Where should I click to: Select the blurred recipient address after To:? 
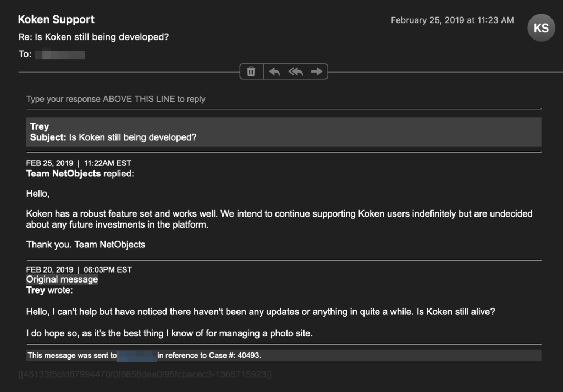click(x=60, y=54)
